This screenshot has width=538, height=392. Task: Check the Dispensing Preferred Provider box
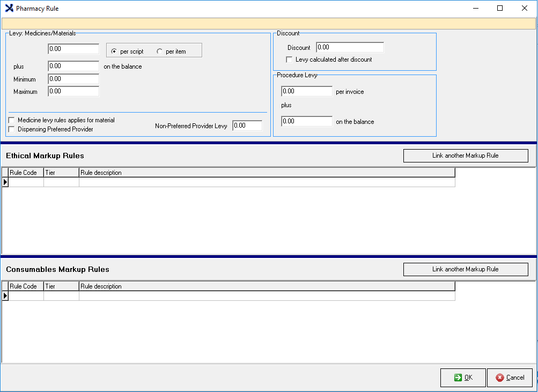tap(12, 129)
